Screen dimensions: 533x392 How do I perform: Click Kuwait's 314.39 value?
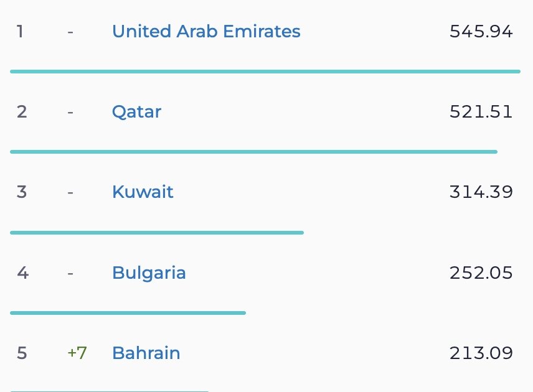tap(481, 192)
